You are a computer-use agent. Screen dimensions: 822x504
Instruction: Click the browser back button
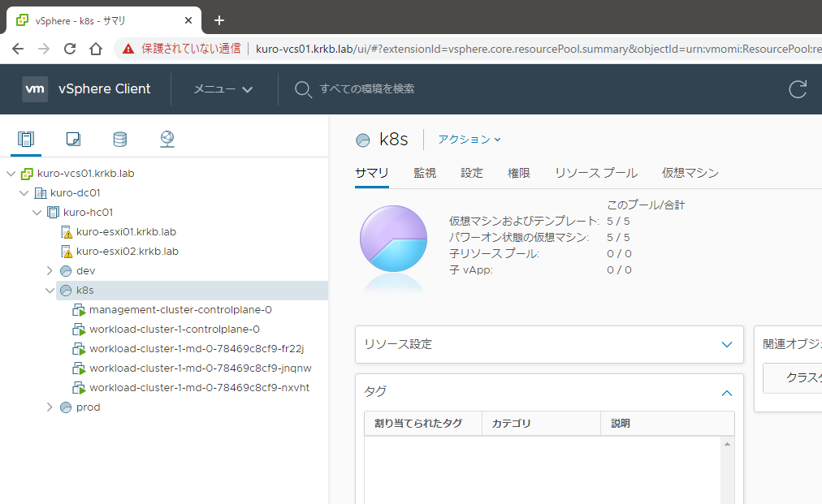click(x=18, y=49)
